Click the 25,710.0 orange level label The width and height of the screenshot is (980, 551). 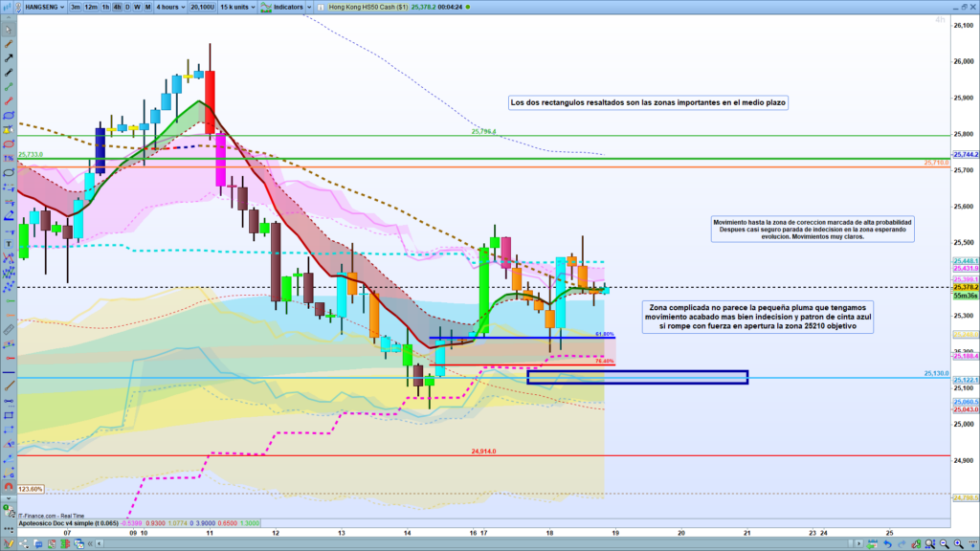(x=936, y=163)
